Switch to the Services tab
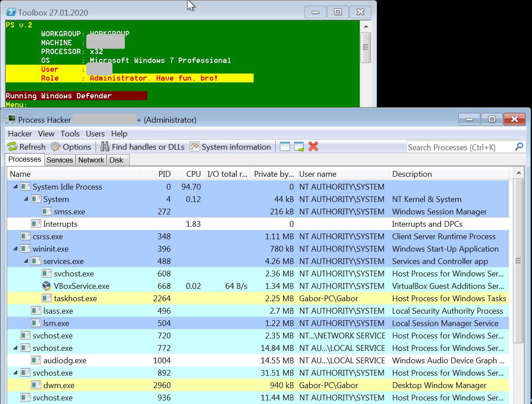The height and width of the screenshot is (404, 532). coord(60,160)
